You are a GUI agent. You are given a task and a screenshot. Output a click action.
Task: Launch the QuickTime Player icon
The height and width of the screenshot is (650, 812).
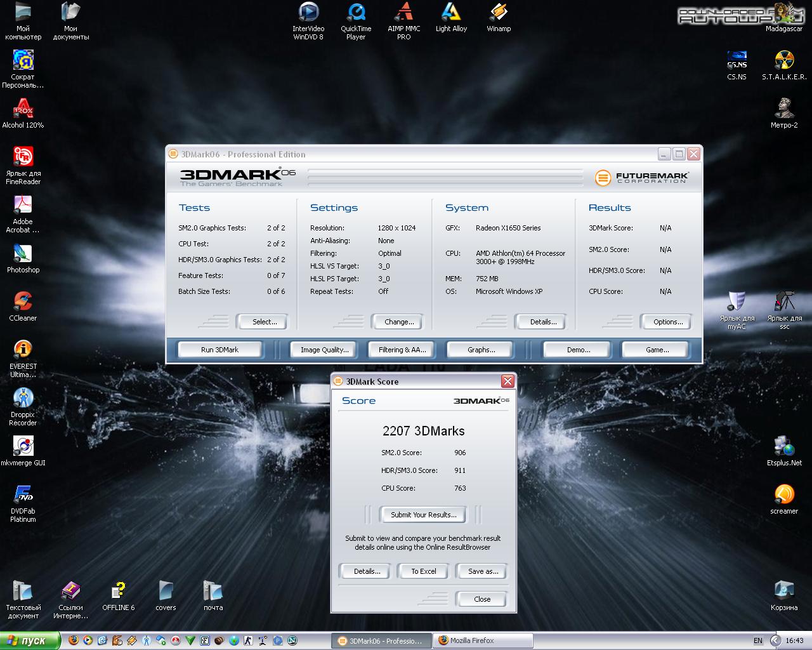click(x=356, y=13)
